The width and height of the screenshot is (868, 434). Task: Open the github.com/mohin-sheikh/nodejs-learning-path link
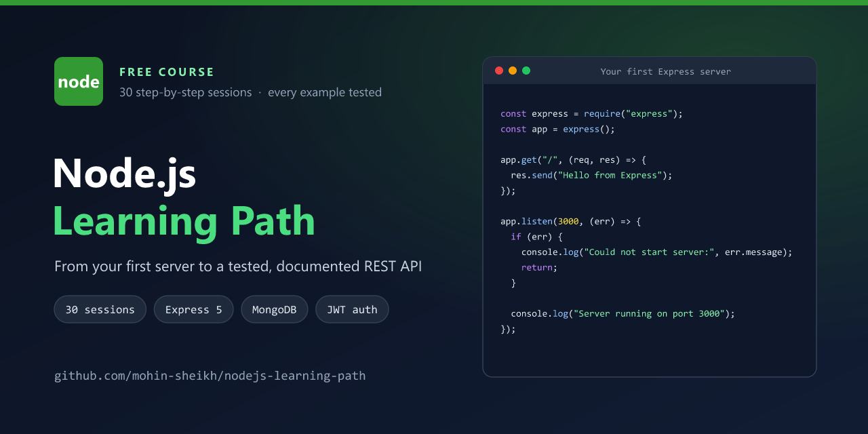[x=210, y=376]
